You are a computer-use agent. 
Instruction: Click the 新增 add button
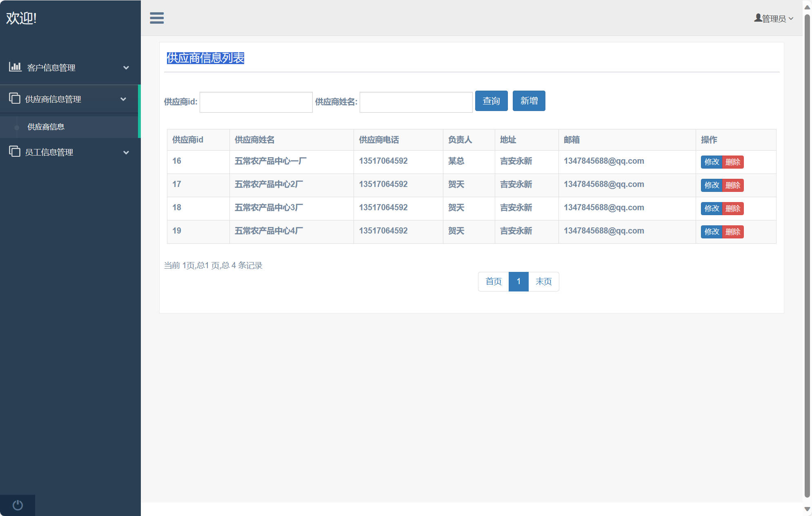click(529, 101)
